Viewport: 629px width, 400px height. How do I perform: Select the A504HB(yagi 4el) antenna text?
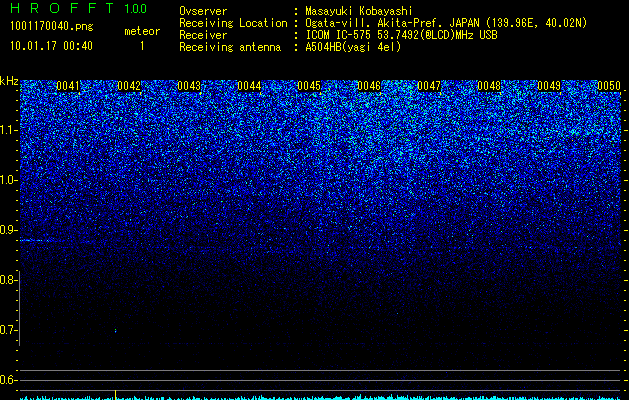[353, 47]
